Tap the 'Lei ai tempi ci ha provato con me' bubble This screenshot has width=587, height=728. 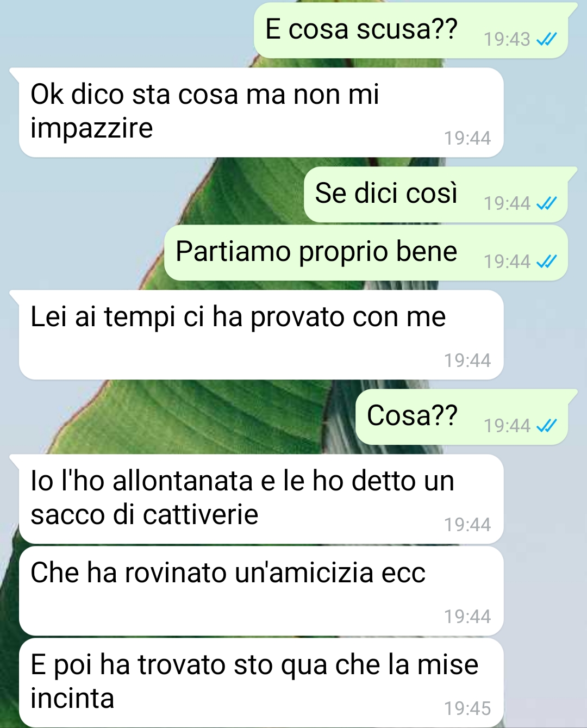pos(261,335)
